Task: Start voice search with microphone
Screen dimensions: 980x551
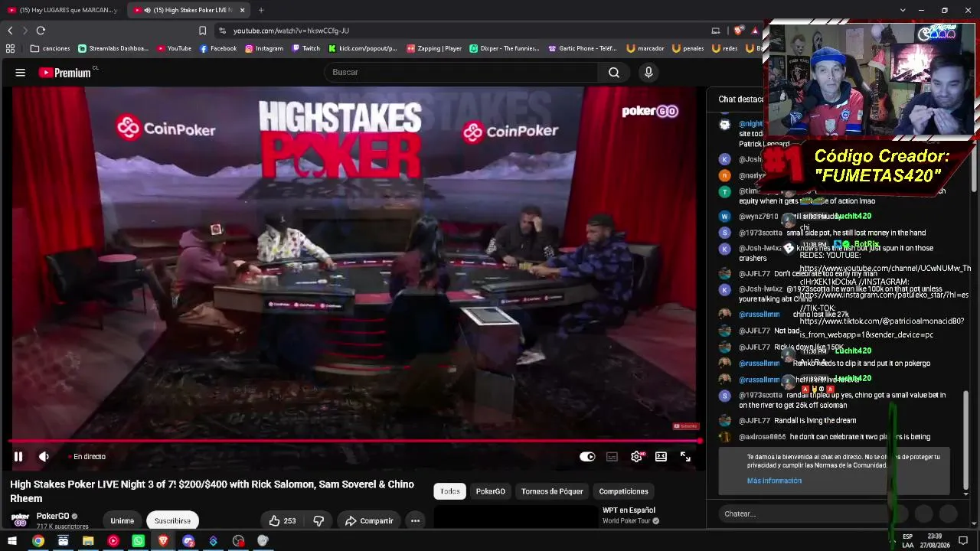Action: click(x=648, y=73)
